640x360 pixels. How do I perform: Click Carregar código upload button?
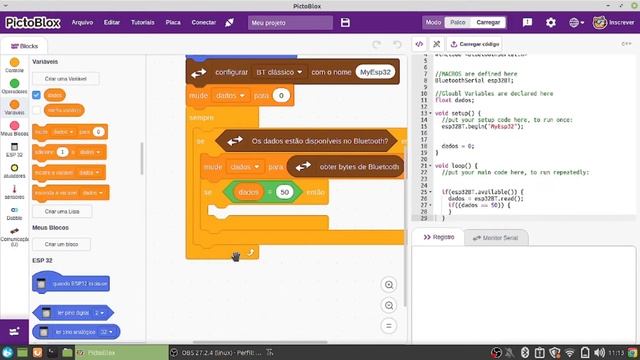coord(475,44)
